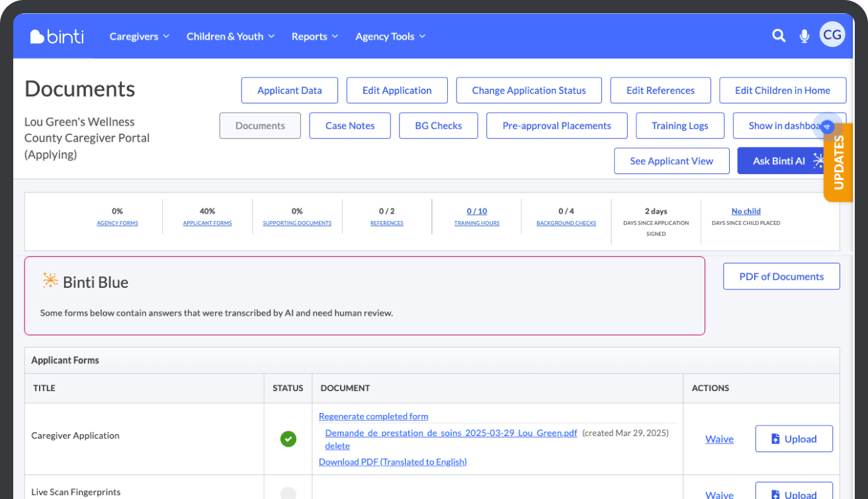This screenshot has height=499, width=868.
Task: Select the Documents tab button
Action: click(260, 126)
